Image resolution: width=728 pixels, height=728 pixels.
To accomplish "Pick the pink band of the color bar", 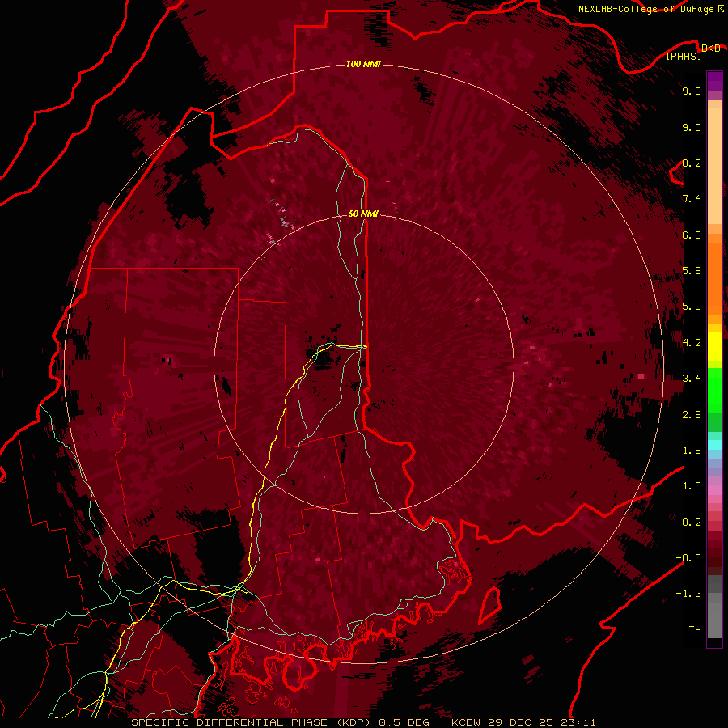I will tap(714, 490).
